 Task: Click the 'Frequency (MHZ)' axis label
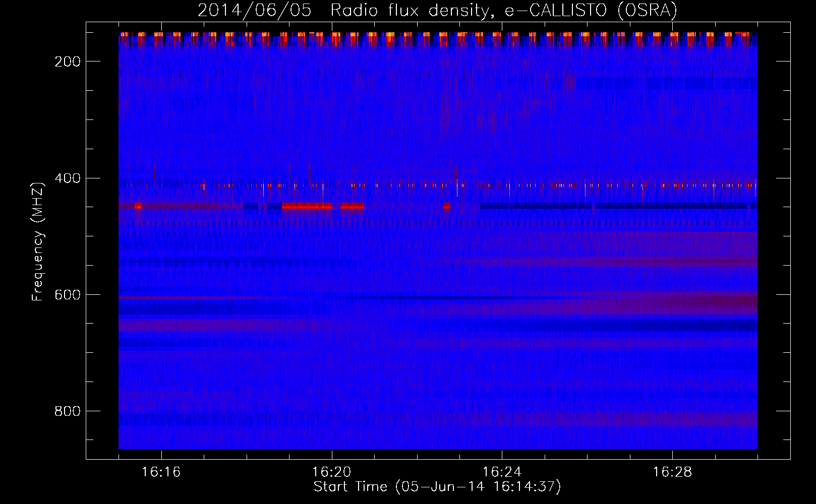38,242
